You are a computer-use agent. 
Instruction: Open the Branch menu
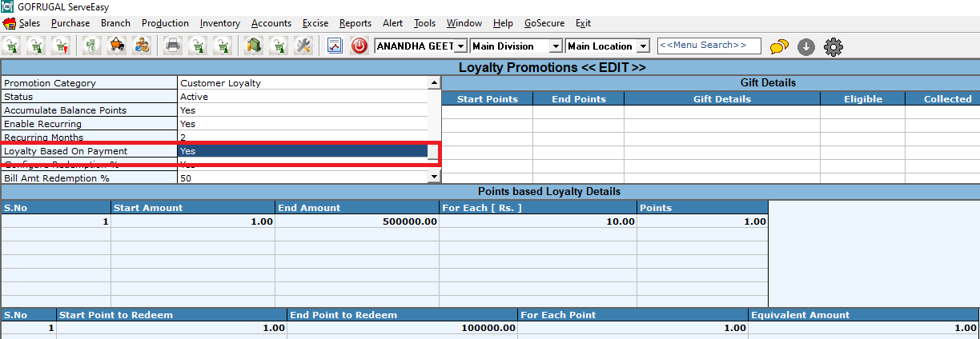(115, 23)
